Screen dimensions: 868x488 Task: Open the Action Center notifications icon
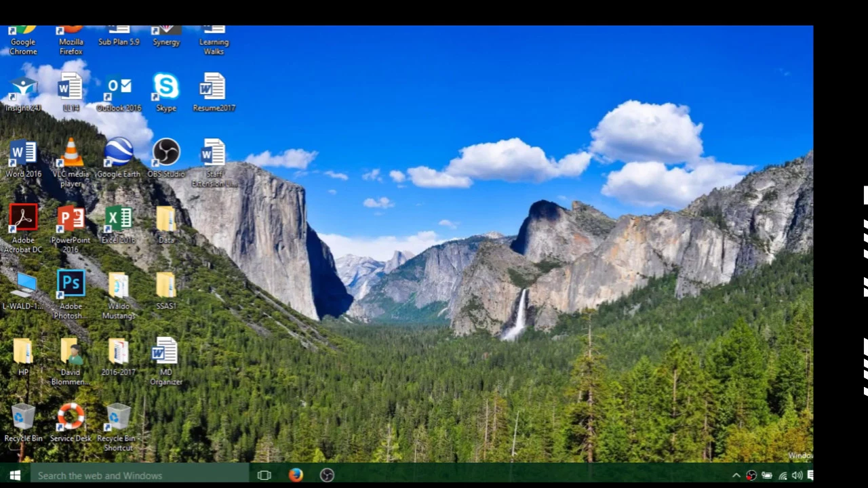(x=810, y=476)
